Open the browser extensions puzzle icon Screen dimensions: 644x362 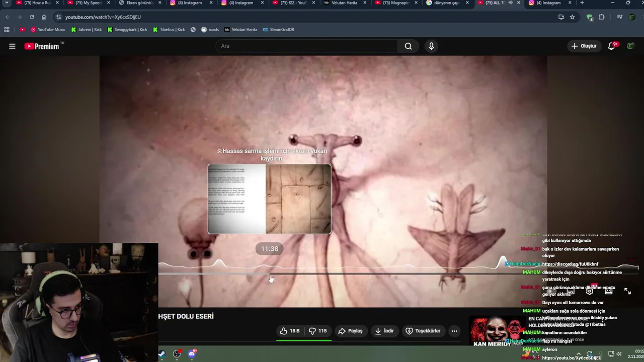[x=601, y=17]
